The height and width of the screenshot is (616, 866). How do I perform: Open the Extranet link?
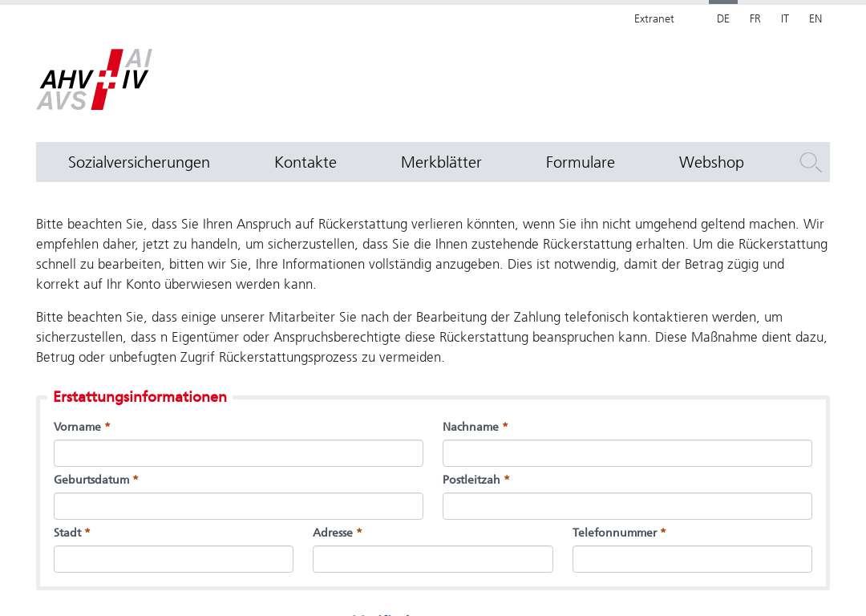click(654, 18)
